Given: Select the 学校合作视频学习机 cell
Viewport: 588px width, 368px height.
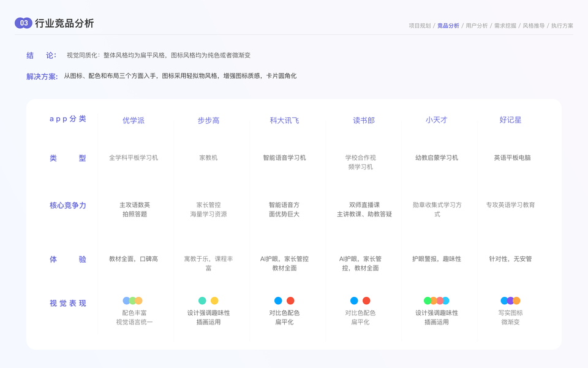Looking at the screenshot, I should [x=360, y=162].
